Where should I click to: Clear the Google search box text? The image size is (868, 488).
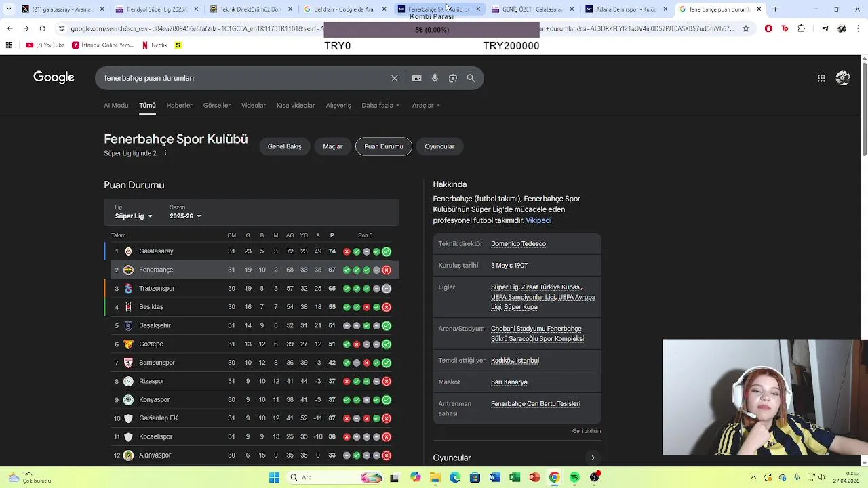point(394,78)
